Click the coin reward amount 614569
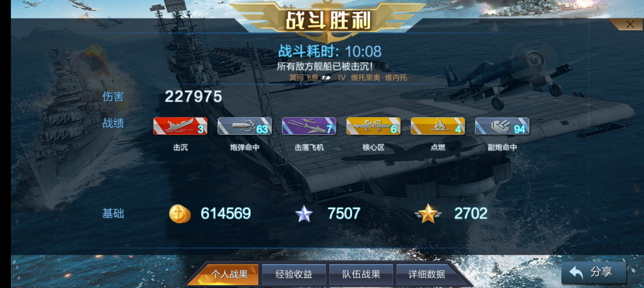The height and width of the screenshot is (288, 644). [226, 214]
